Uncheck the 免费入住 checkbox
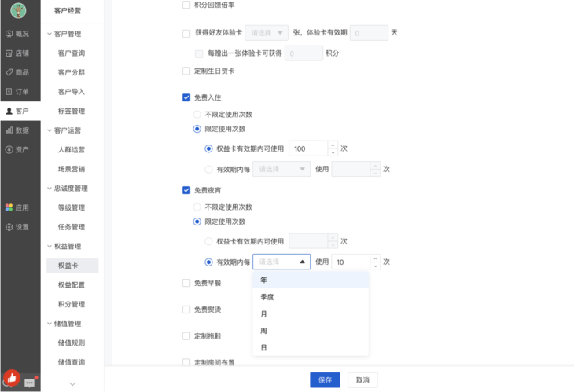 pyautogui.click(x=186, y=97)
